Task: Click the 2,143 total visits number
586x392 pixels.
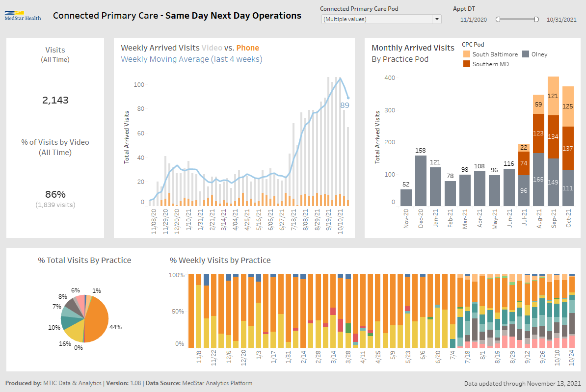Action: coord(55,101)
